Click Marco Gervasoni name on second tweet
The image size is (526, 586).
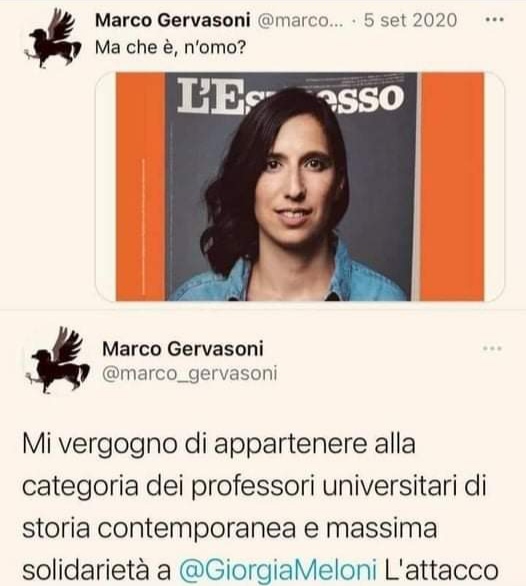click(183, 349)
